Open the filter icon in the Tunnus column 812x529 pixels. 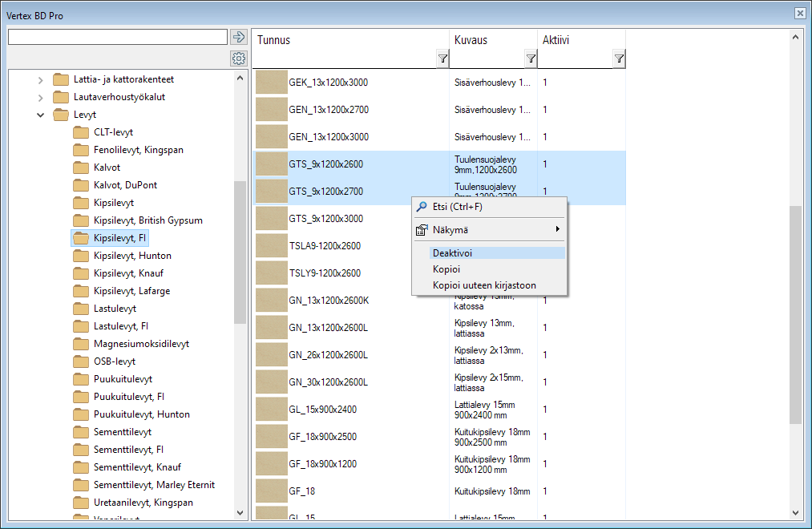point(442,59)
